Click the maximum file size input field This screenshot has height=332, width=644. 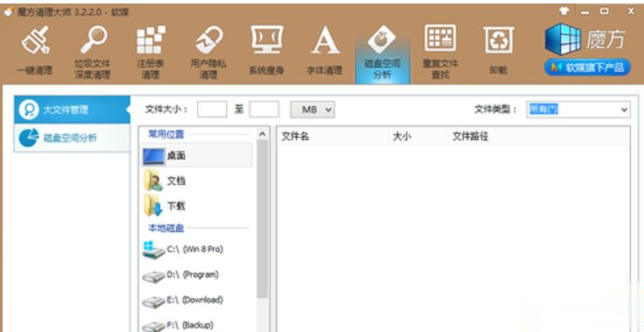click(x=264, y=109)
